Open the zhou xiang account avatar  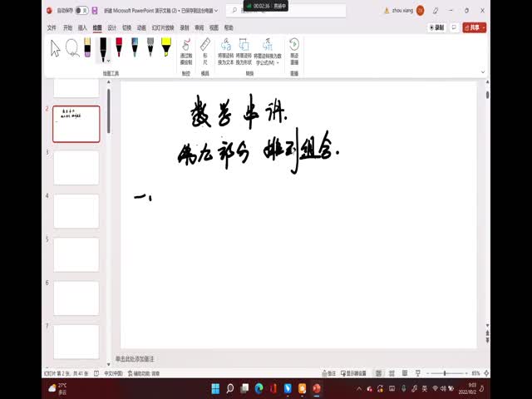click(x=420, y=11)
